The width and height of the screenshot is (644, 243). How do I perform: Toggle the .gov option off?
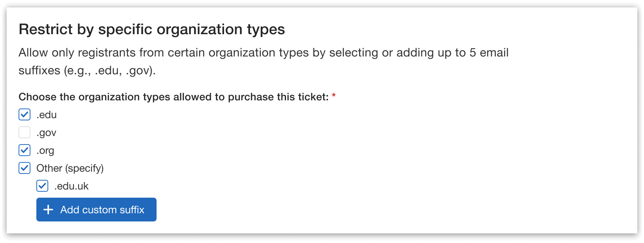click(24, 132)
